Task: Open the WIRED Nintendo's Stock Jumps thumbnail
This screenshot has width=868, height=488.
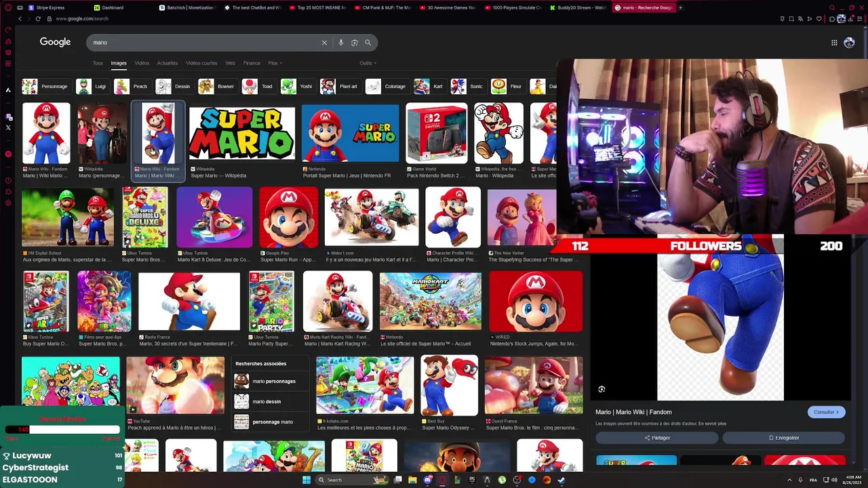Action: pyautogui.click(x=536, y=302)
